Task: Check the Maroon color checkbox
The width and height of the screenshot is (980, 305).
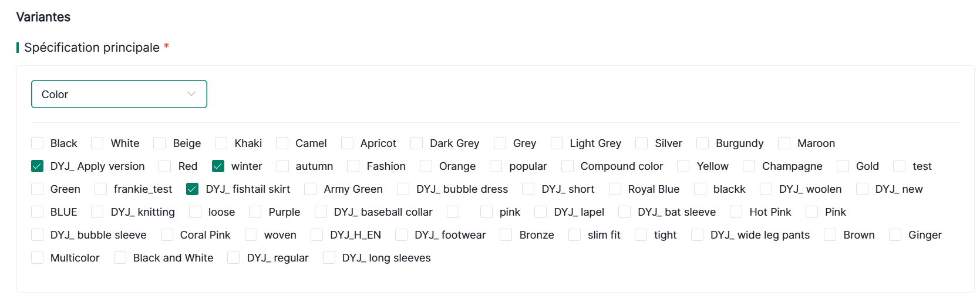Action: coord(784,143)
